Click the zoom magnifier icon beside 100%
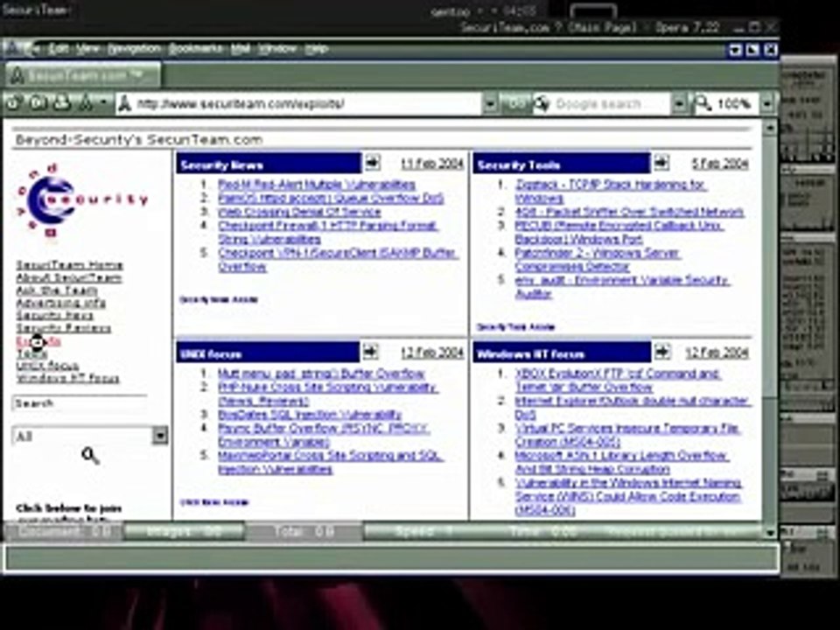840x630 pixels. pyautogui.click(x=703, y=103)
